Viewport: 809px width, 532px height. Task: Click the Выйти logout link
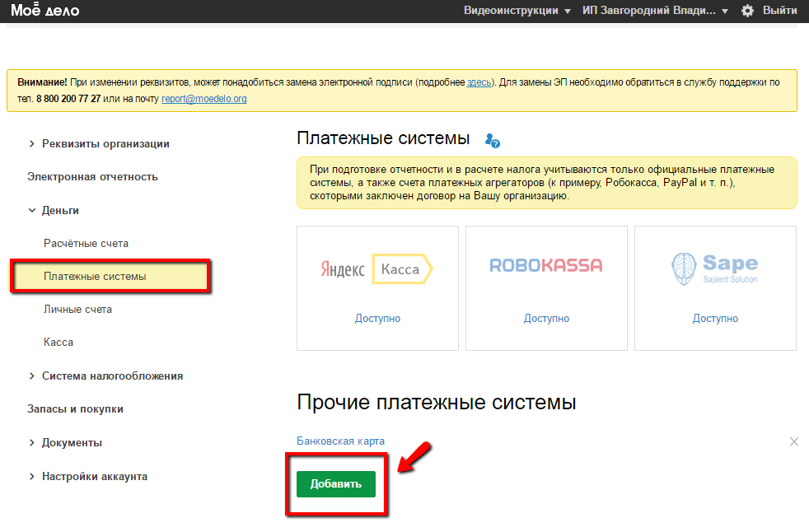click(x=779, y=11)
